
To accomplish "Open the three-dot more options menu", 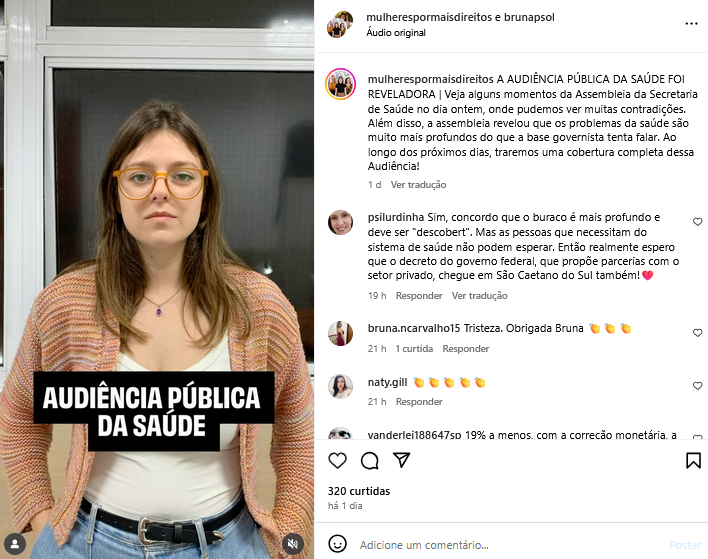I will tap(691, 23).
